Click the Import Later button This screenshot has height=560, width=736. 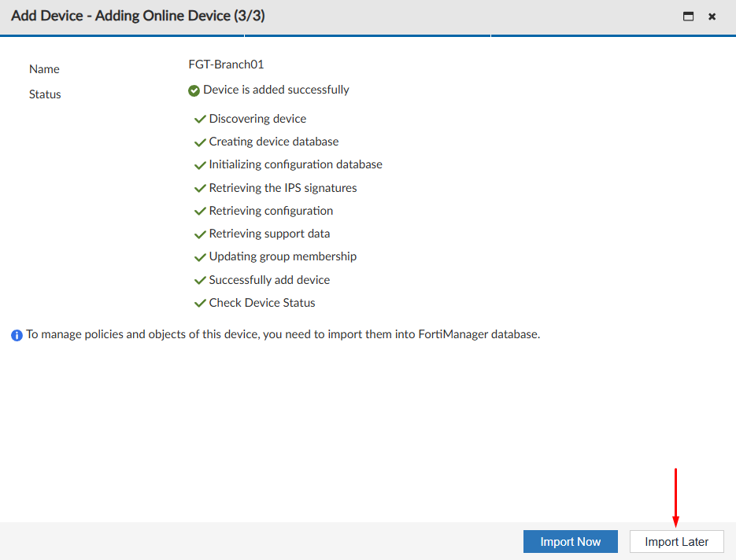point(676,541)
